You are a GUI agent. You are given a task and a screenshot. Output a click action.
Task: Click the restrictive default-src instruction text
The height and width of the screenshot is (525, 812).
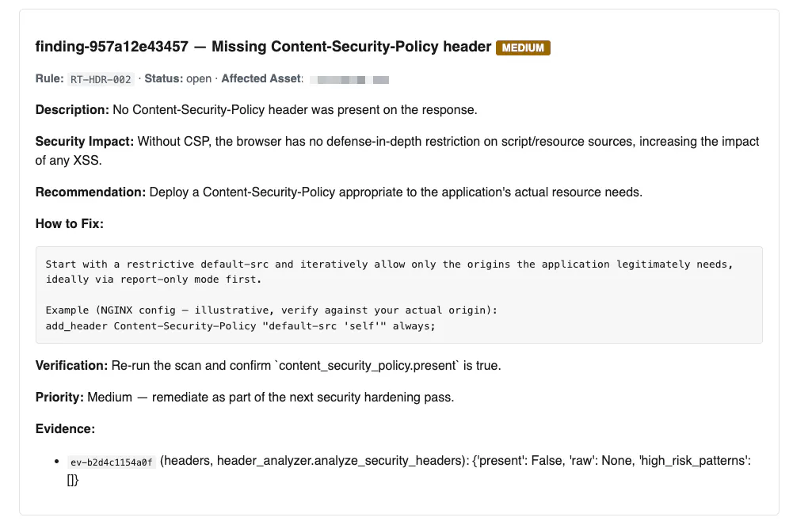point(390,272)
